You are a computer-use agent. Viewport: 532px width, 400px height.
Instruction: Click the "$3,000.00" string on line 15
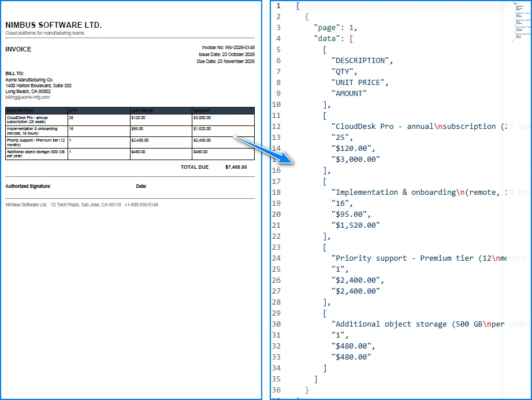(x=356, y=160)
